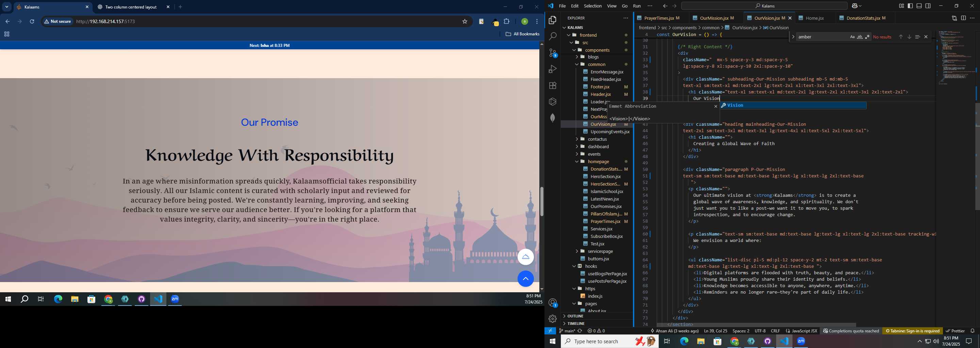Image resolution: width=980 pixels, height=348 pixels.
Task: Close the OurVision.jsx editor tab
Action: click(x=790, y=18)
